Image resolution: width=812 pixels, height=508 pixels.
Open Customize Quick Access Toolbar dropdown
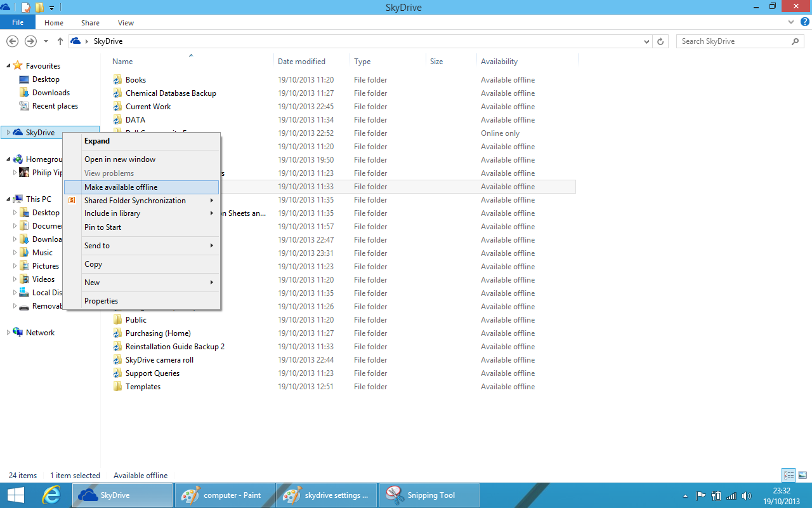click(x=52, y=8)
